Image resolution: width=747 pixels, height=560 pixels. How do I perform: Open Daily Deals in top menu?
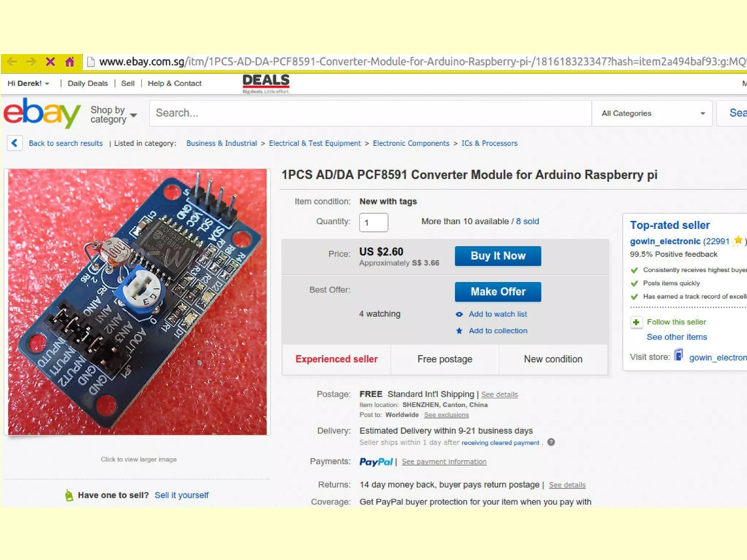pos(88,83)
